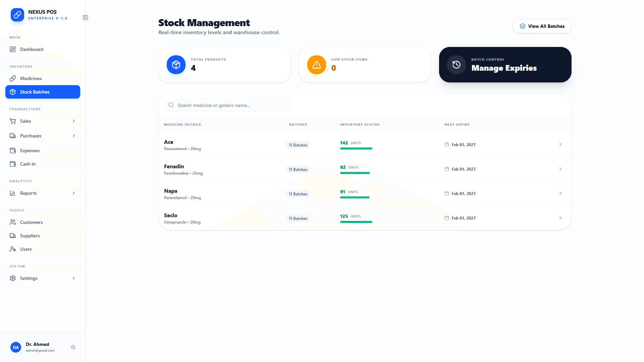
Task: Select the Expenses card icon
Action: point(13,150)
